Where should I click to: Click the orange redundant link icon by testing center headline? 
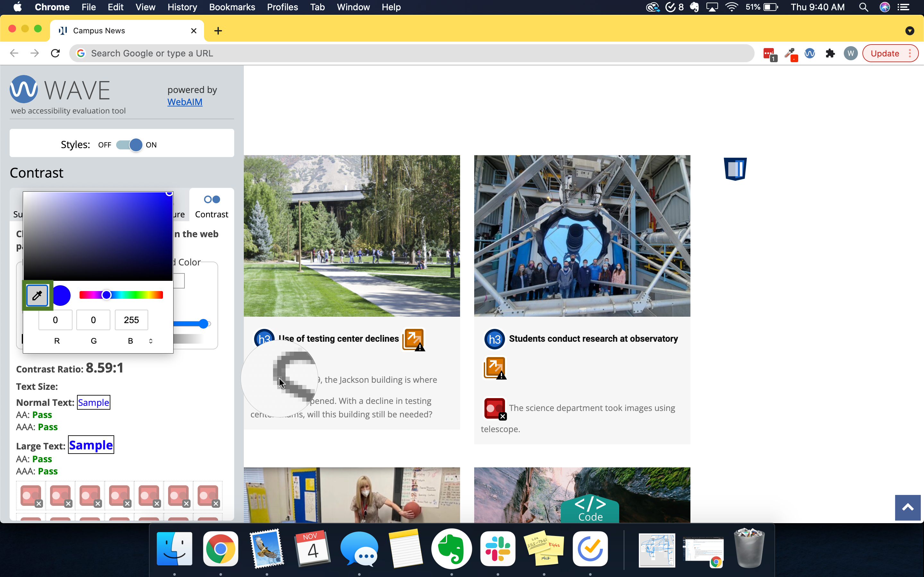tap(413, 339)
